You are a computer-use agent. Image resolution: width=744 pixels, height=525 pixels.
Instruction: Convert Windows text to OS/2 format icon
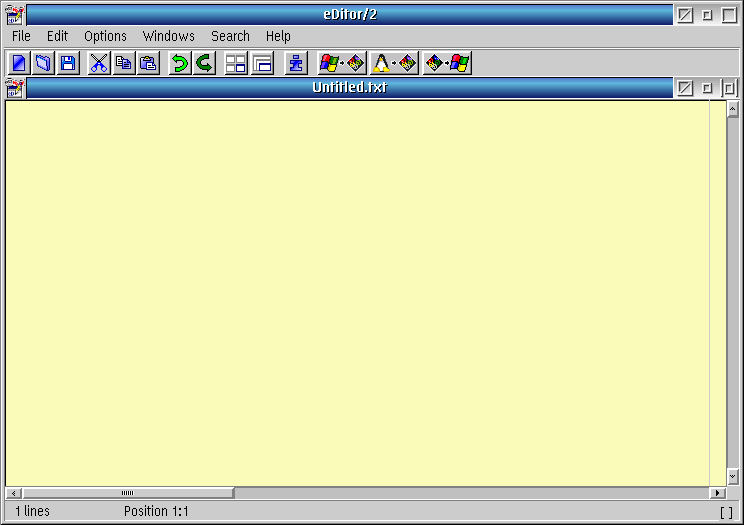point(342,63)
